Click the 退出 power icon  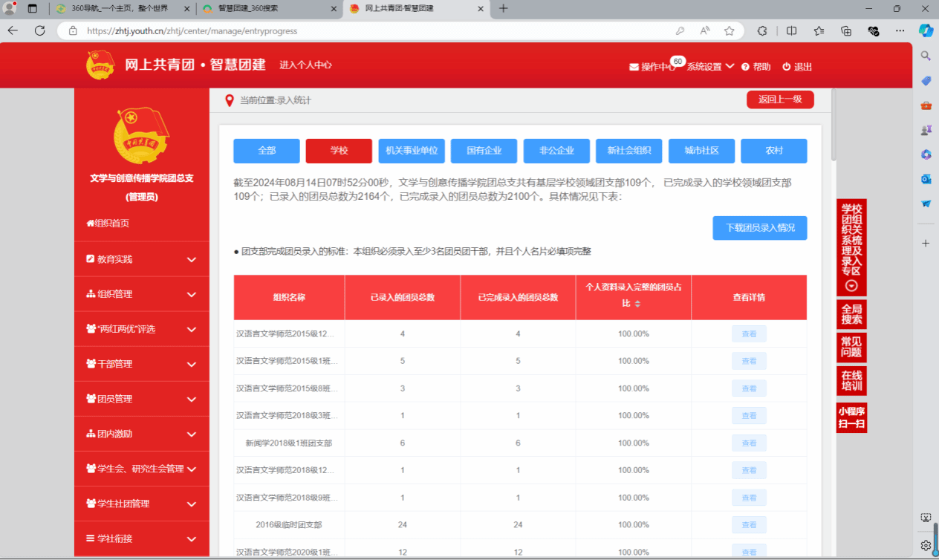pos(787,67)
